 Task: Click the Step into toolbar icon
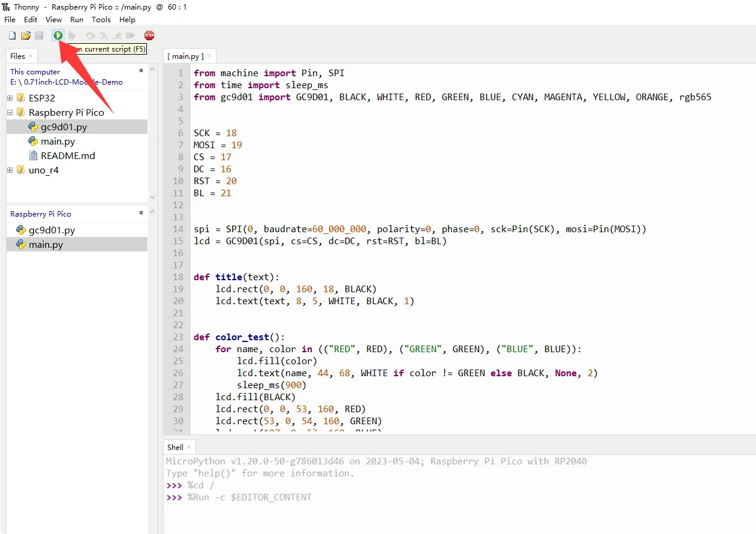(104, 35)
